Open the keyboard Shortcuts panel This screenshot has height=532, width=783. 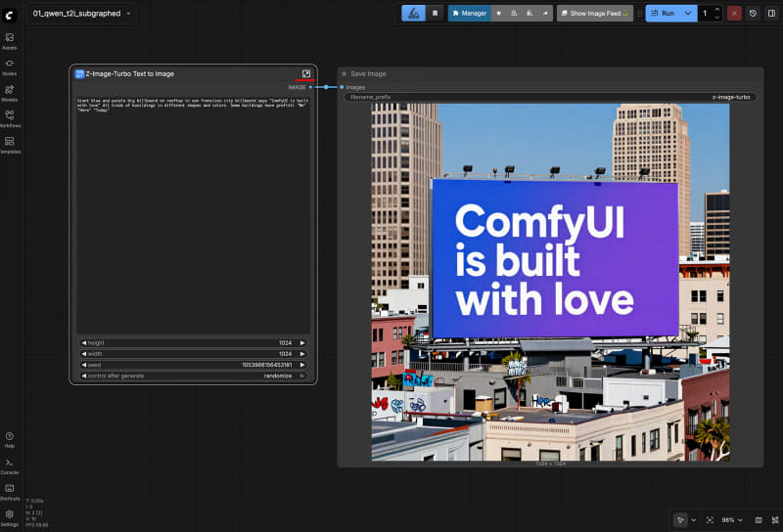[x=10, y=492]
